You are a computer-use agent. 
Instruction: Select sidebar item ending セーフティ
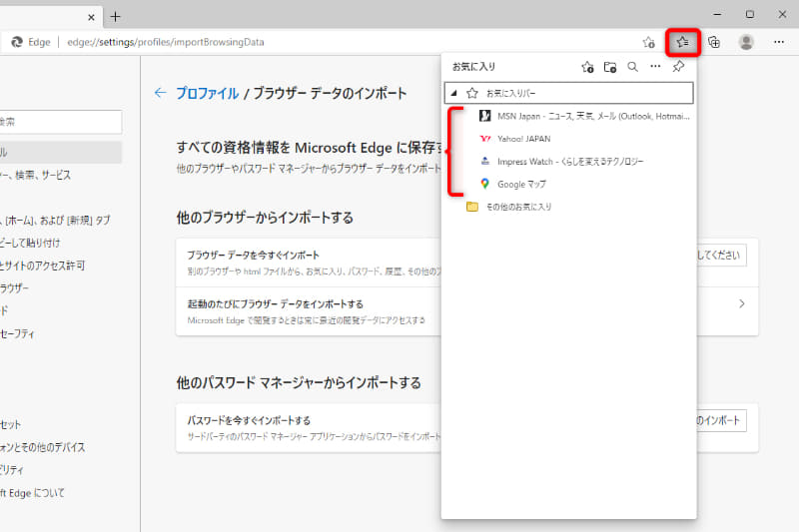17,334
